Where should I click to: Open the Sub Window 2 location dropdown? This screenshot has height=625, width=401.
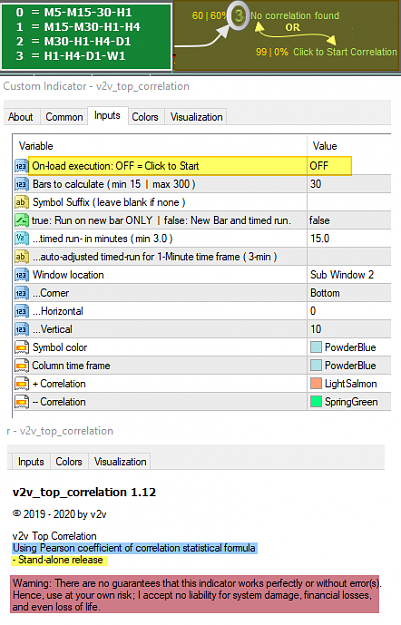pyautogui.click(x=349, y=275)
